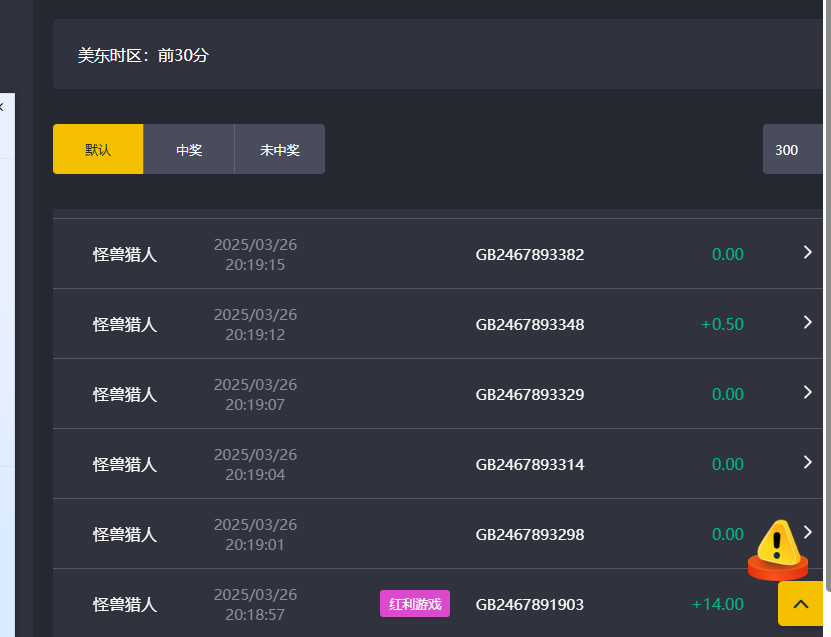Toggle the 未中奖 filter
This screenshot has height=637, width=831.
coord(279,148)
